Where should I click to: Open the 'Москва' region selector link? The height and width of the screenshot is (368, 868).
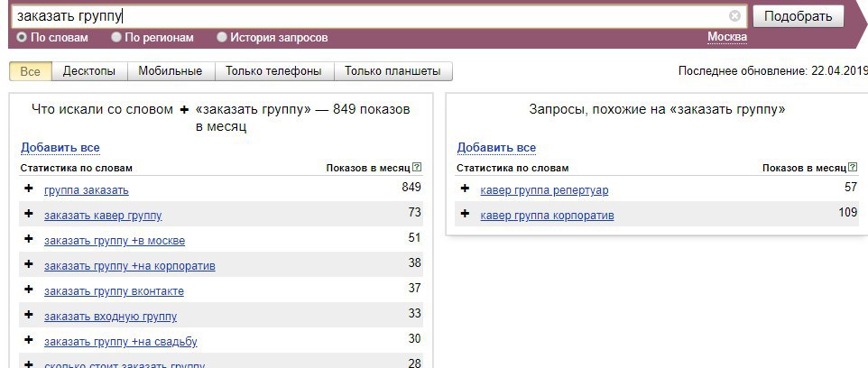727,37
